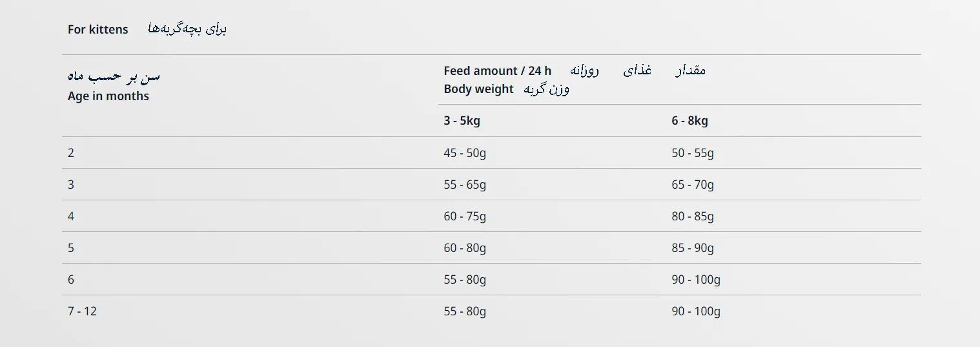Screen dimensions: 980x347
Task: Select the age 6 months row
Action: pos(71,280)
